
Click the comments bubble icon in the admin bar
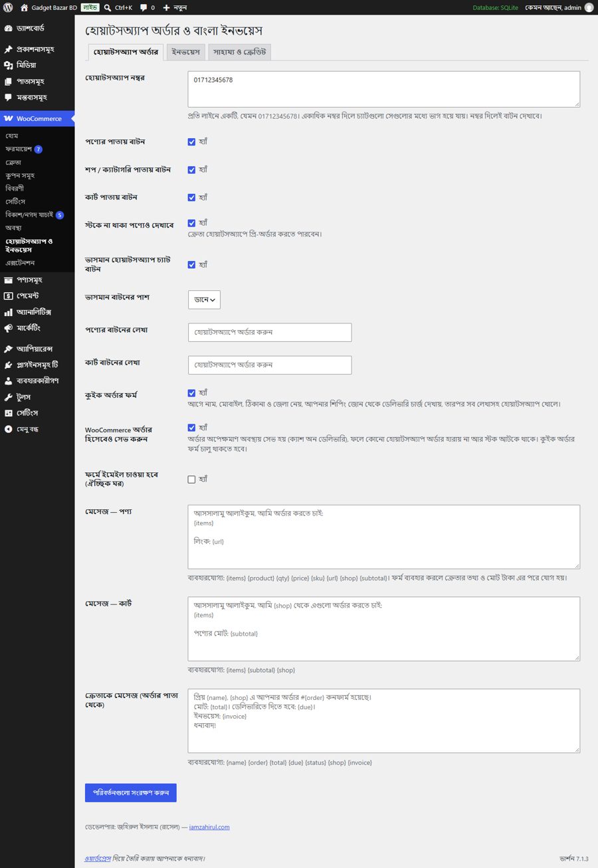144,8
